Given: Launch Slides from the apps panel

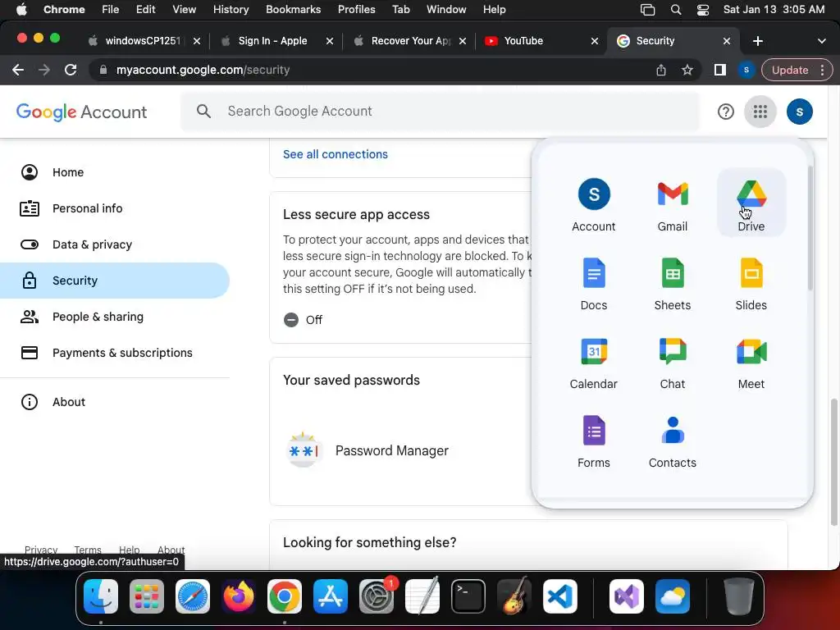Looking at the screenshot, I should pyautogui.click(x=751, y=282).
